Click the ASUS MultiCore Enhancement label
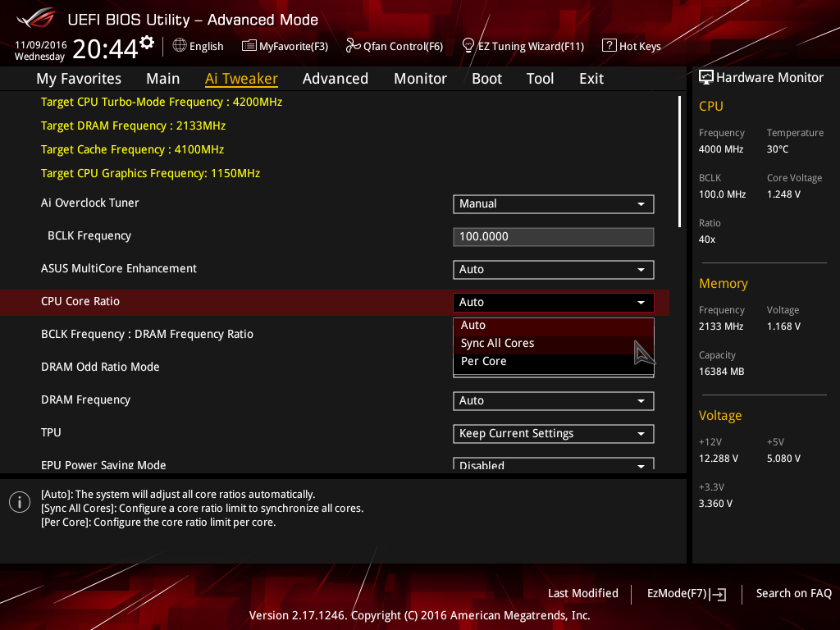This screenshot has width=840, height=630. pos(119,268)
